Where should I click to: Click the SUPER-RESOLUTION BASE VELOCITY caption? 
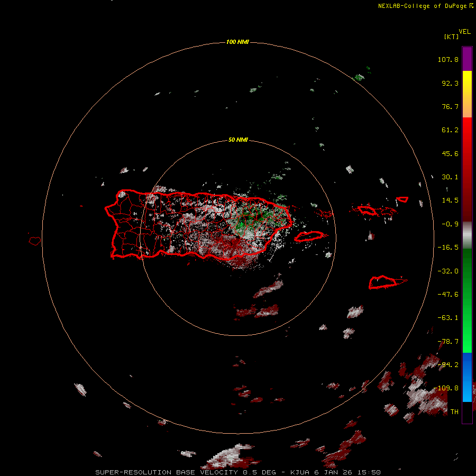point(168,472)
